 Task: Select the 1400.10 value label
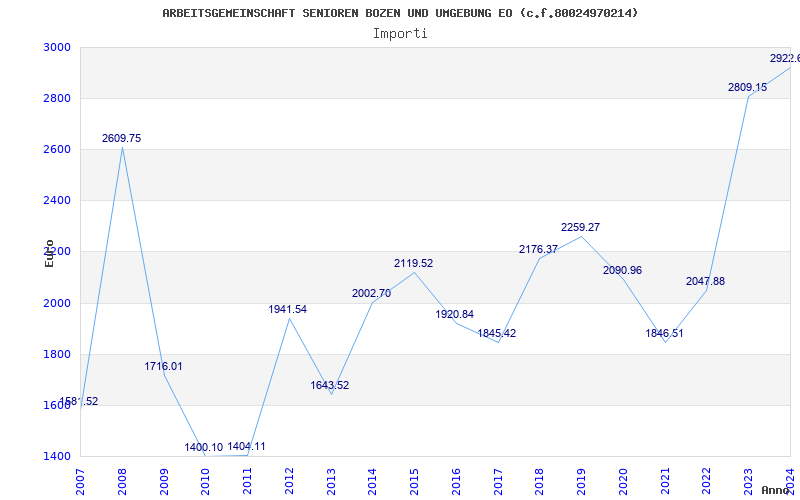pyautogui.click(x=204, y=447)
